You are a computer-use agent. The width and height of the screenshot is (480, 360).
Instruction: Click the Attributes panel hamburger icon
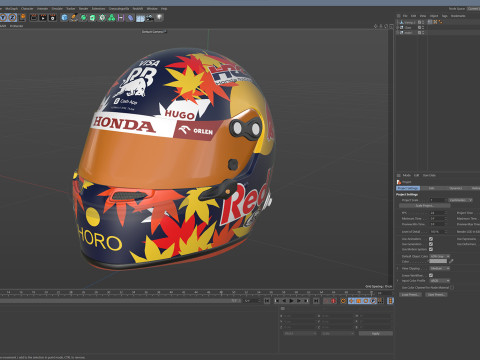point(398,175)
